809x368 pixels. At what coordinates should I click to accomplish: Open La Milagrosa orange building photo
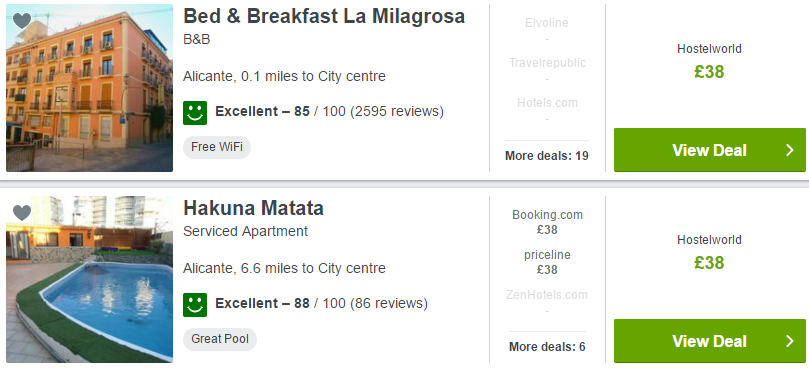[x=89, y=88]
